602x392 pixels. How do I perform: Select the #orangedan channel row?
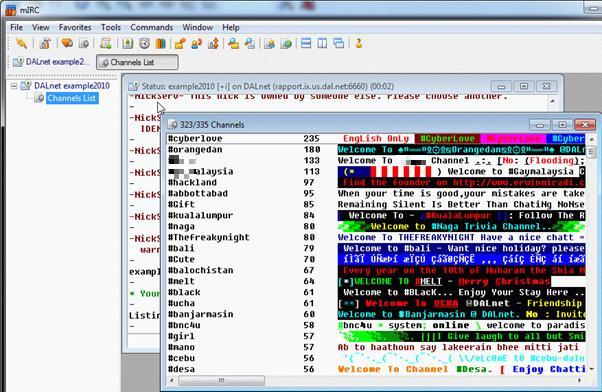click(x=376, y=149)
